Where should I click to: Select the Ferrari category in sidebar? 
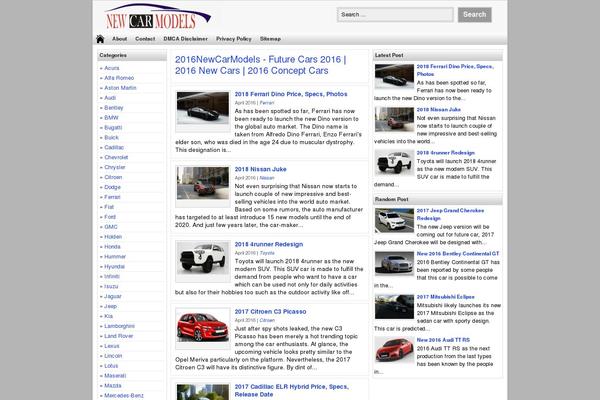click(112, 197)
